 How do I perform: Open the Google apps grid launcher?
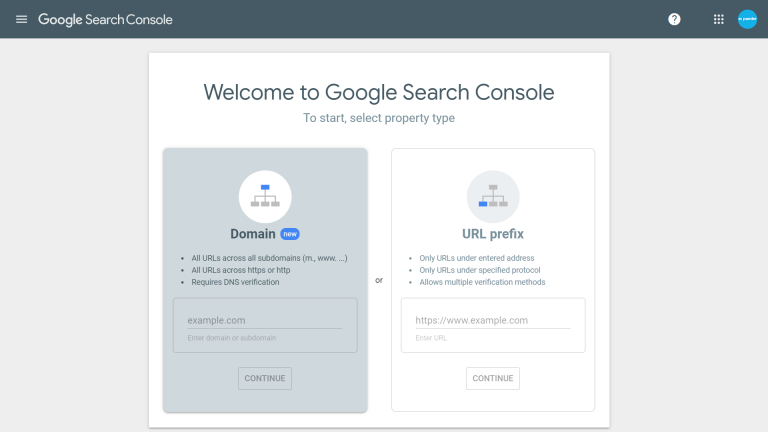718,19
